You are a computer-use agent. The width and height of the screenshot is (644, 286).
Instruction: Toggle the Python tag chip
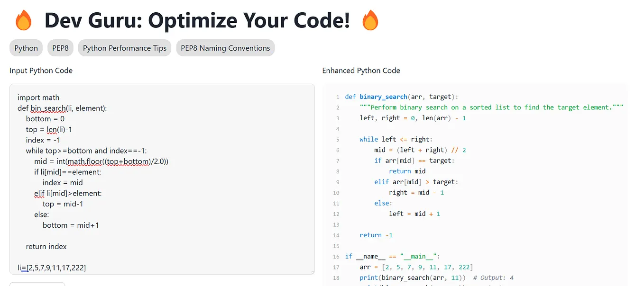click(x=26, y=48)
